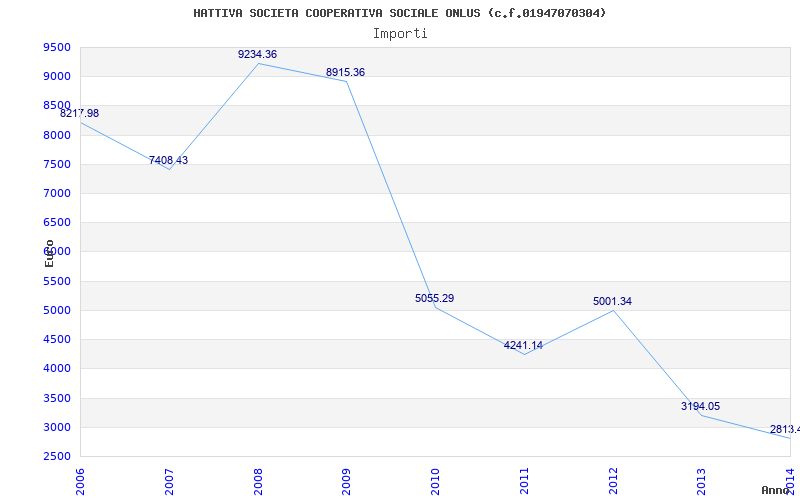Select the 2009 x-axis year label

pyautogui.click(x=346, y=482)
